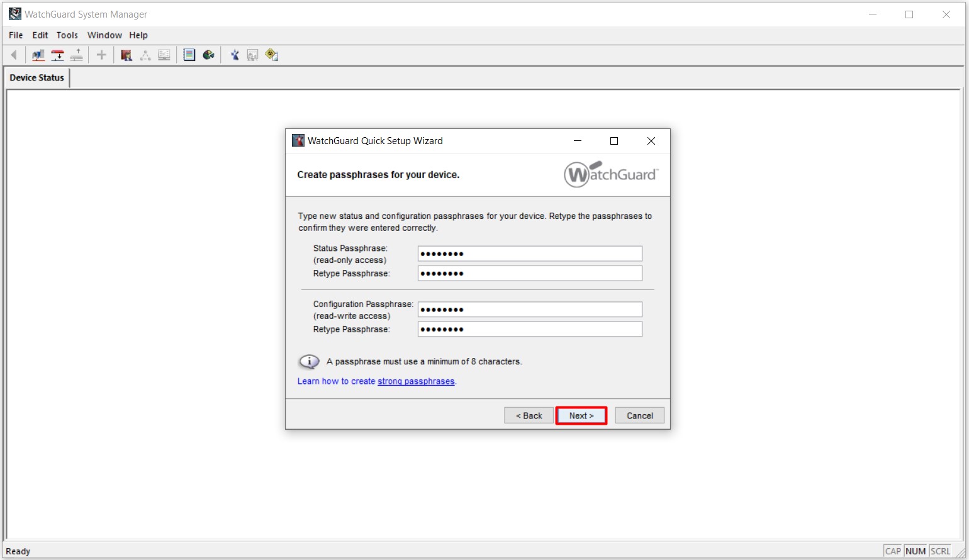Viewport: 969px width, 560px height.
Task: Click the grayed monitor toolbar icon
Action: [x=164, y=55]
